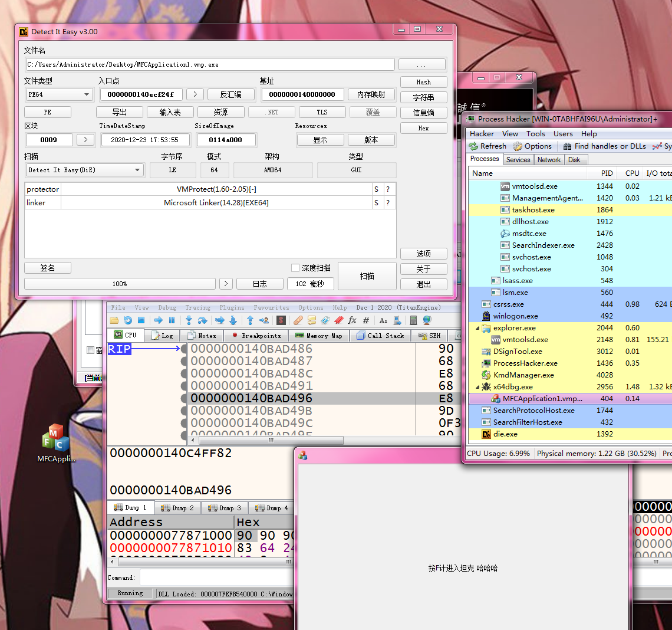This screenshot has width=672, height=630.
Task: Open the Variables view hash icon
Action: pyautogui.click(x=366, y=320)
